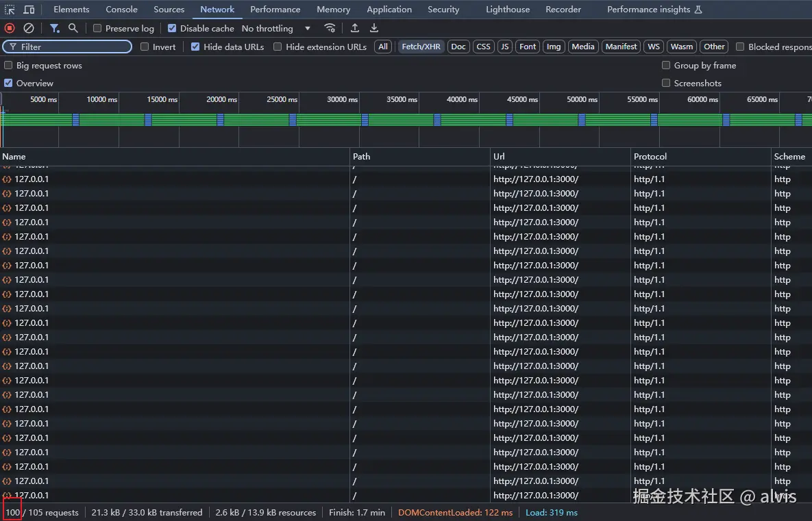
Task: Switch to the Console tab
Action: pos(121,10)
